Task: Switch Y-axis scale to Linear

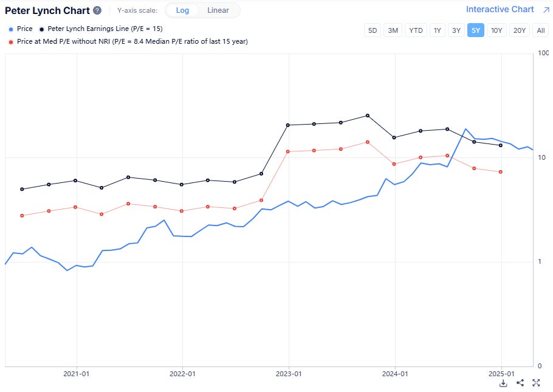Action: click(218, 10)
